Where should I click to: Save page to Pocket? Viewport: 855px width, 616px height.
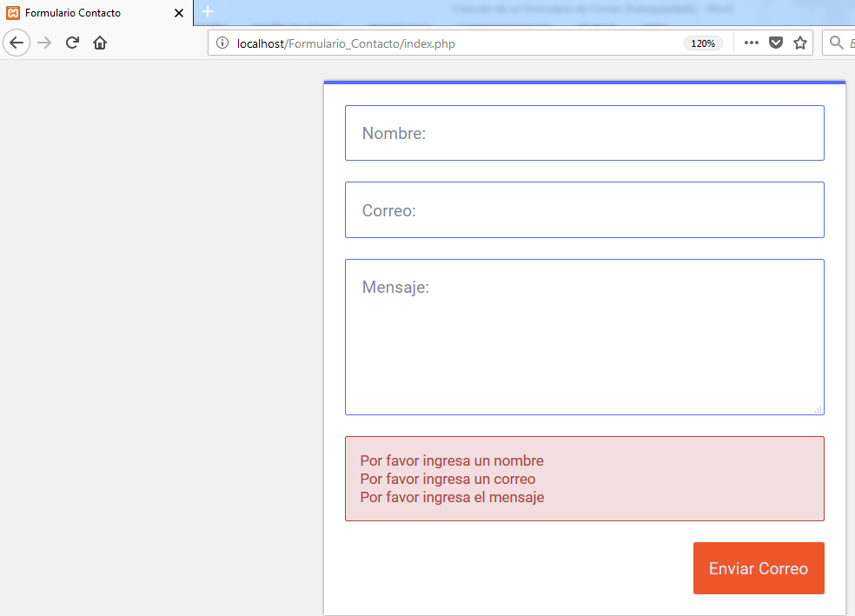(x=776, y=43)
